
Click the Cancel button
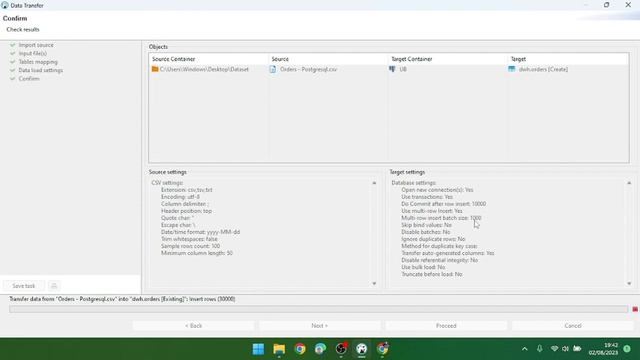click(x=573, y=326)
